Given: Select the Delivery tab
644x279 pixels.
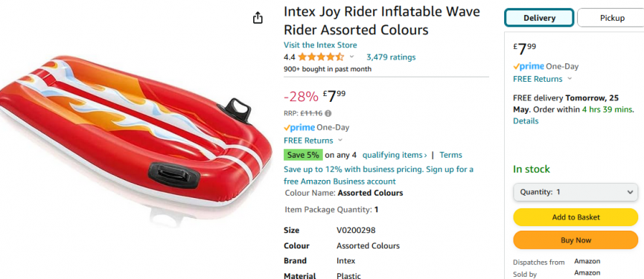Looking at the screenshot, I should [539, 18].
